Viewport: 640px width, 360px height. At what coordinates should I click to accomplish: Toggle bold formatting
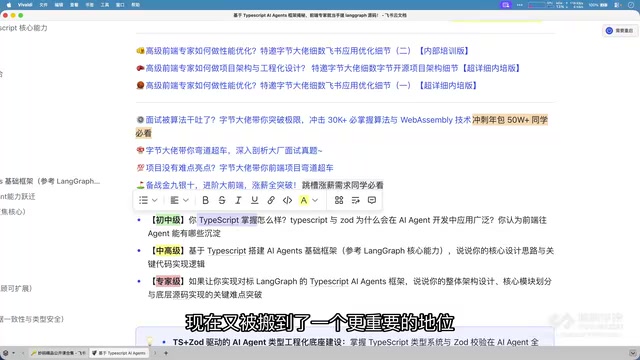click(206, 200)
